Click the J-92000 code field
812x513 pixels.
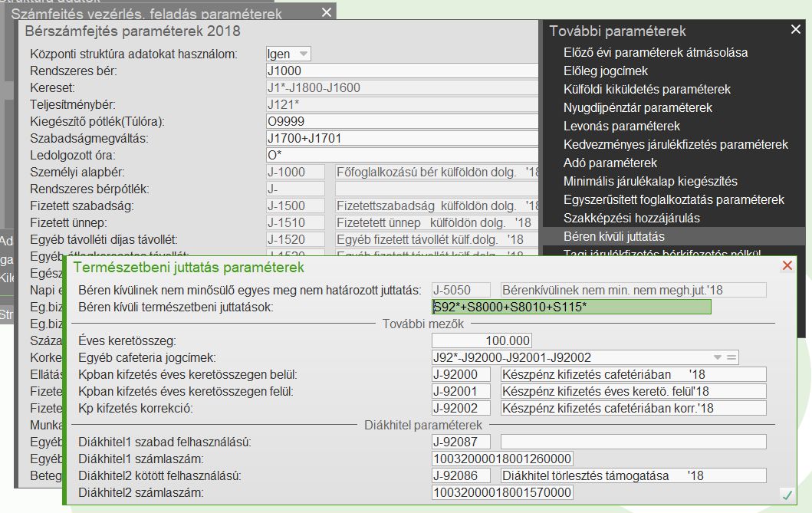tap(462, 374)
